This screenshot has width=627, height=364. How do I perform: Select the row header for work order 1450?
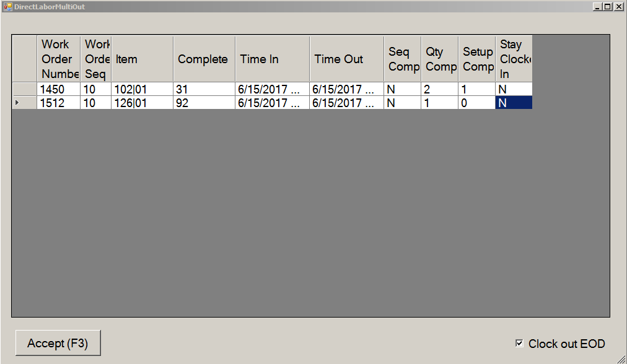pyautogui.click(x=24, y=90)
